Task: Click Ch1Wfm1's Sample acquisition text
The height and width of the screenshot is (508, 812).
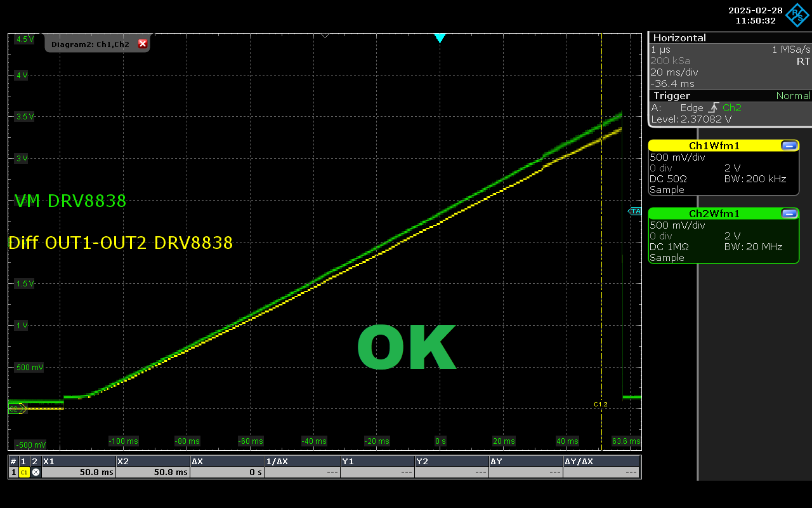Action: [x=667, y=190]
